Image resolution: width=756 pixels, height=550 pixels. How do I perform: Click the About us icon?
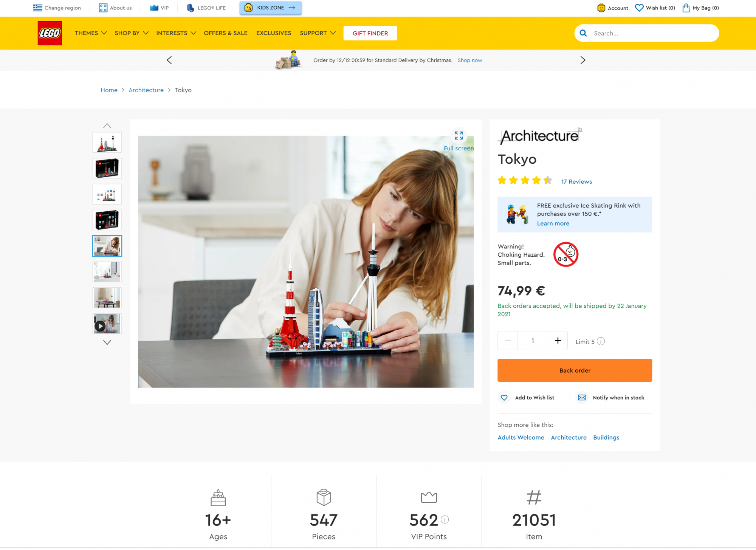click(103, 8)
